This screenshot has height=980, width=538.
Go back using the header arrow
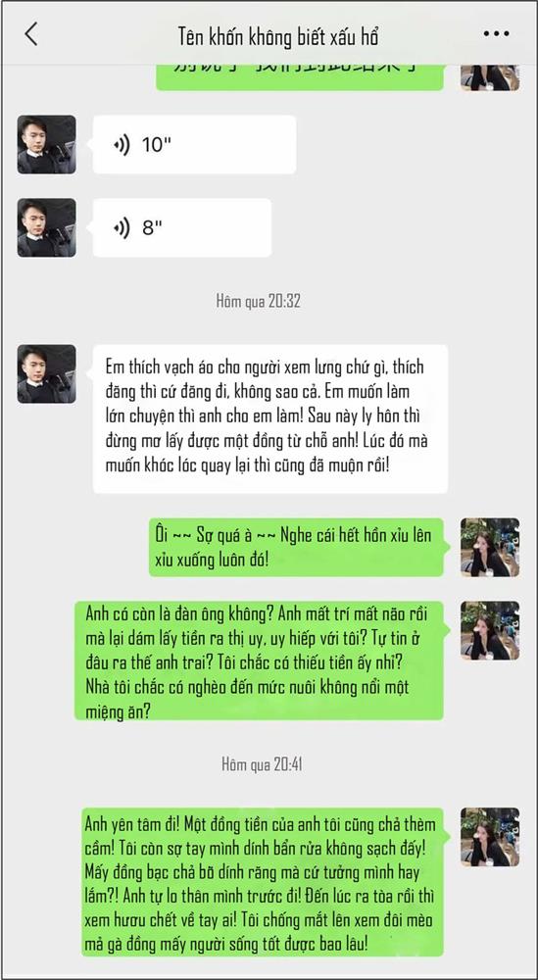(31, 33)
